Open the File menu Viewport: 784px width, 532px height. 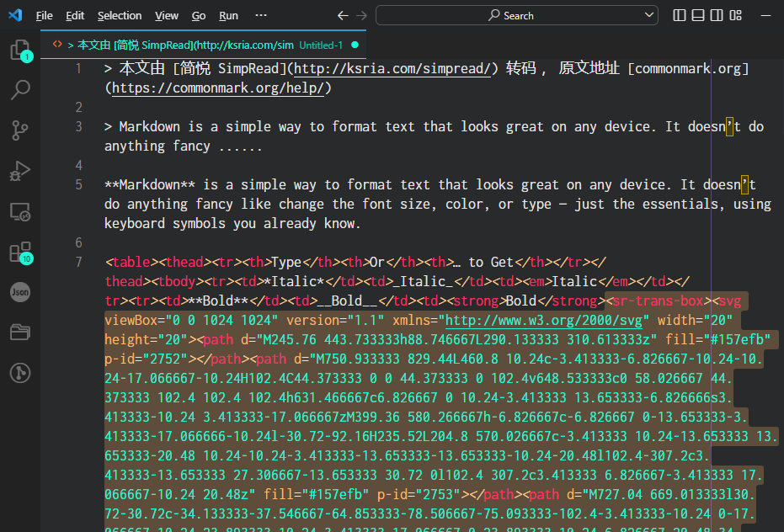pyautogui.click(x=44, y=15)
